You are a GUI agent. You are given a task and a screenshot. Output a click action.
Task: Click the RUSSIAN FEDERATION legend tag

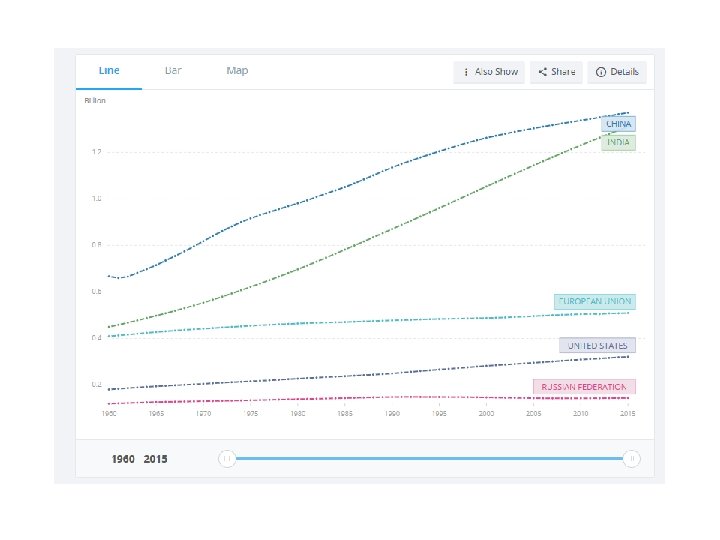pyautogui.click(x=584, y=386)
